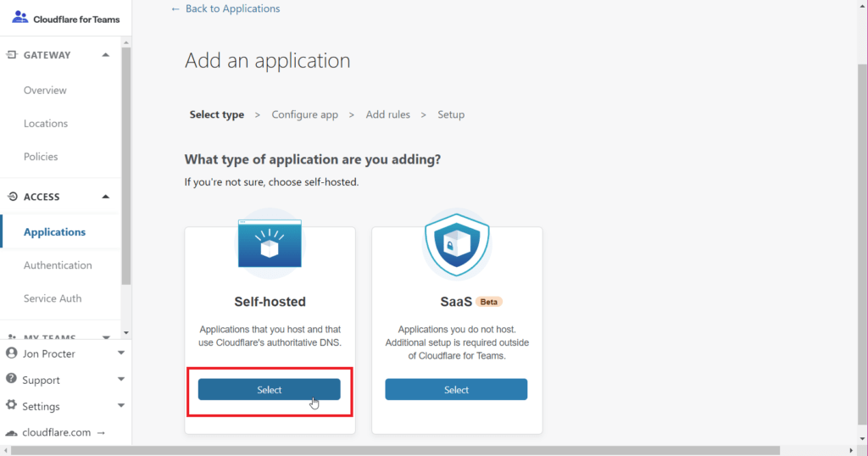Click the SaaS shield illustration
This screenshot has width=868, height=456.
click(x=457, y=244)
